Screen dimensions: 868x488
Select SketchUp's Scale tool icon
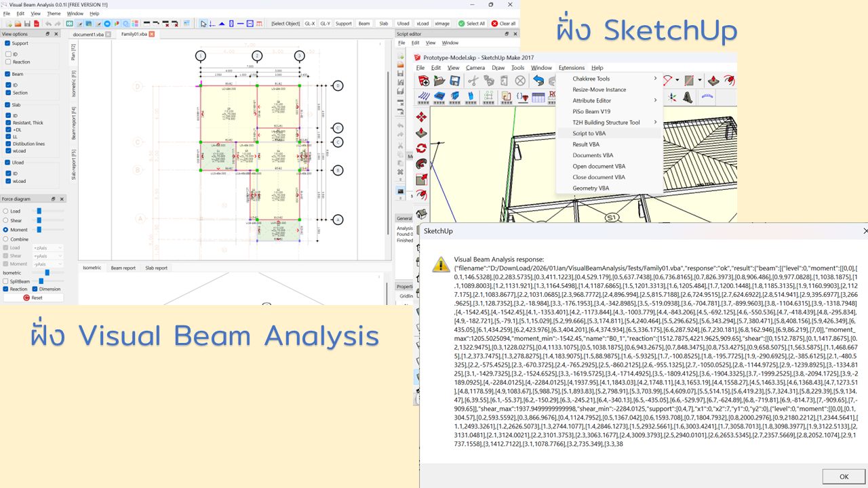coord(421,180)
